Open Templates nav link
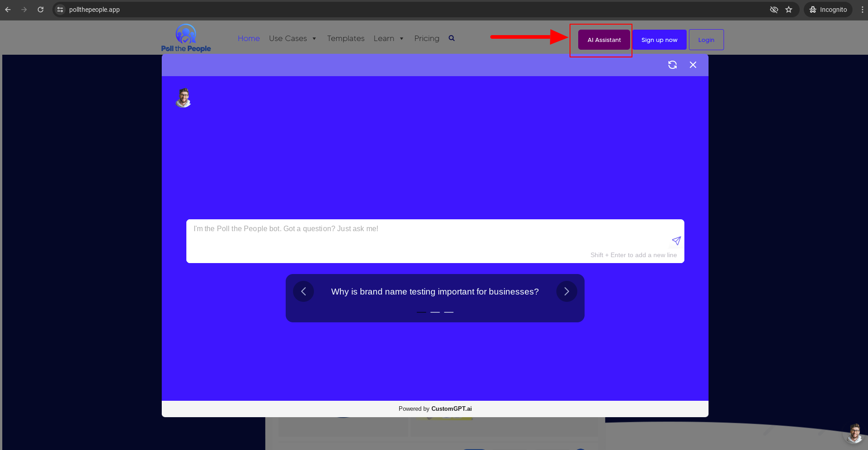Image resolution: width=868 pixels, height=450 pixels. pos(346,38)
